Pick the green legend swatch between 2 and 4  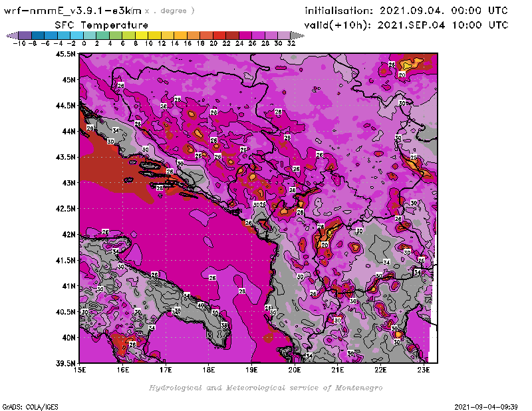click(x=103, y=35)
